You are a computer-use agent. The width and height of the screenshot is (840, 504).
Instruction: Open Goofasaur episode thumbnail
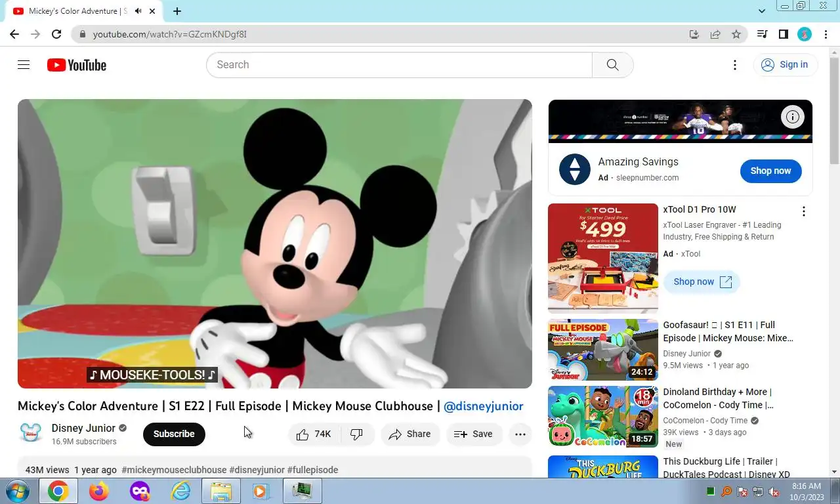click(x=603, y=350)
